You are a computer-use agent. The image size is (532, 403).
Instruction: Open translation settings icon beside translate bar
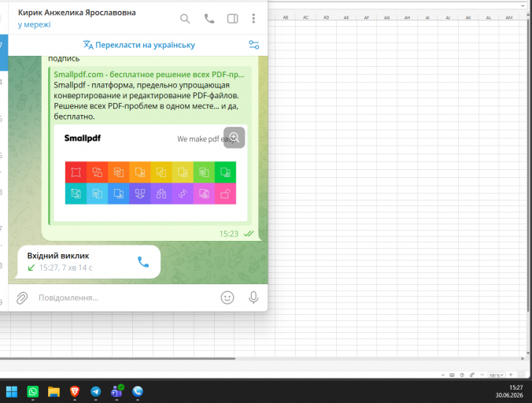coord(253,45)
